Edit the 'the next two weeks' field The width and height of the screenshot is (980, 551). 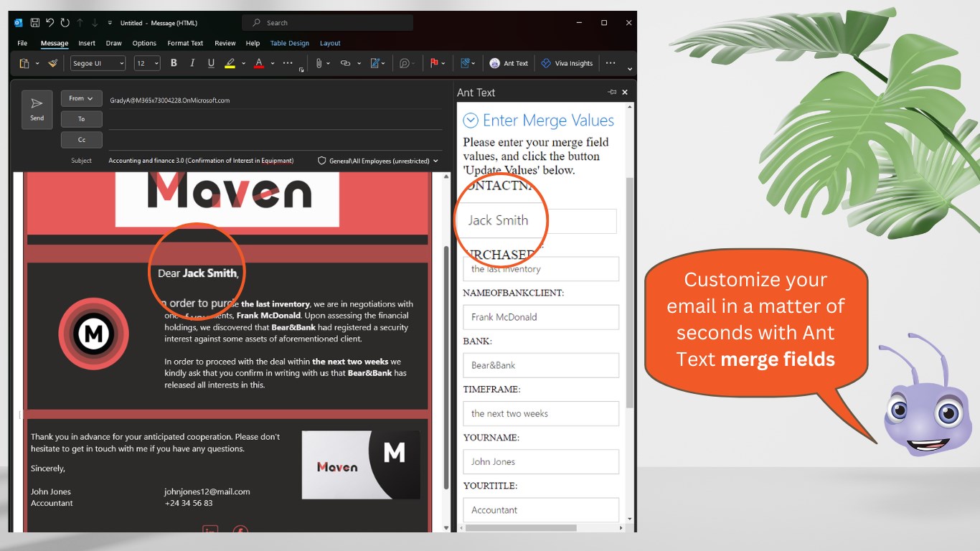pos(541,413)
